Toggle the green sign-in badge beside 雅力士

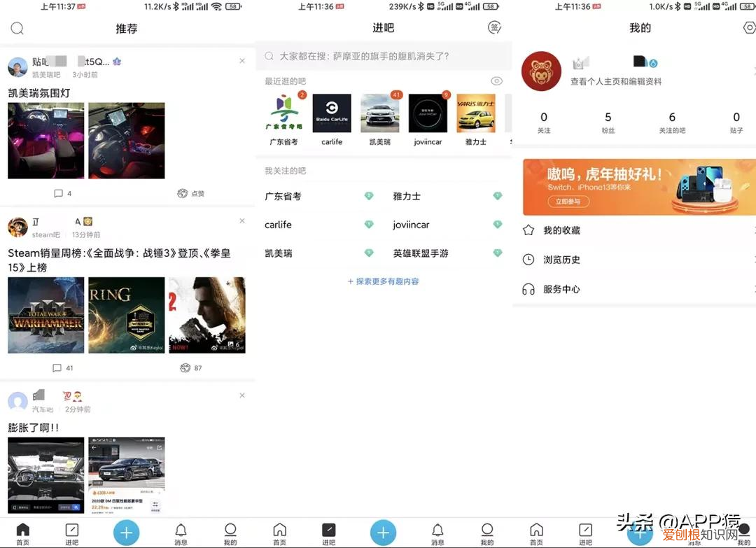click(x=497, y=197)
